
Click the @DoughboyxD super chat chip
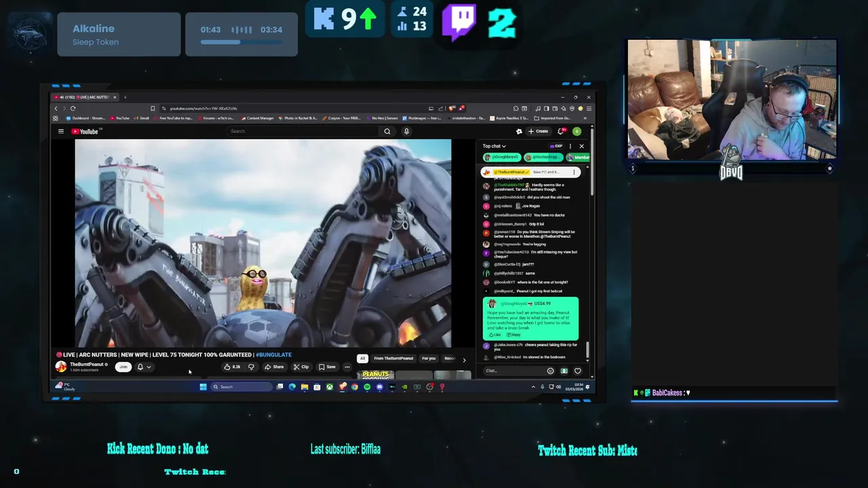point(502,157)
